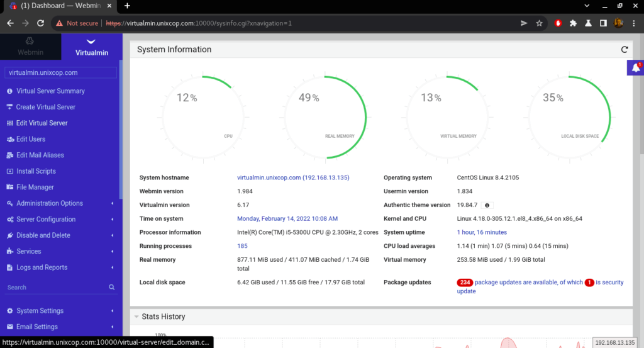
Task: Expand Server Configuration submenu arrow
Action: pyautogui.click(x=112, y=220)
